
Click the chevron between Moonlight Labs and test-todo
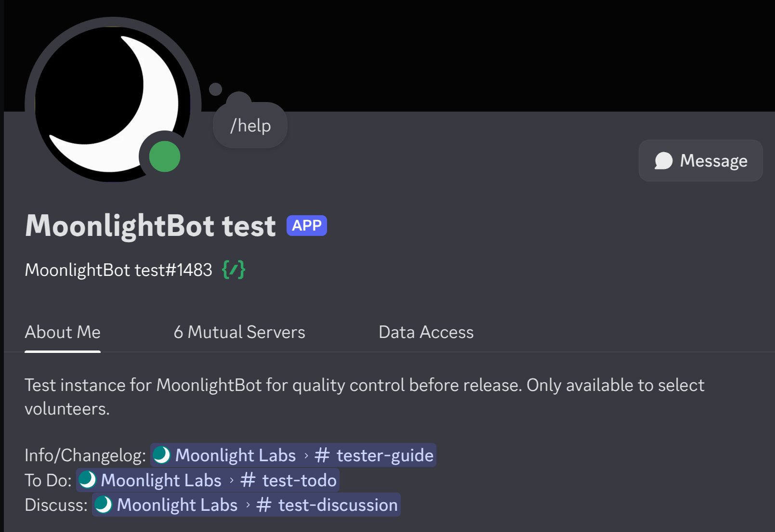point(233,480)
